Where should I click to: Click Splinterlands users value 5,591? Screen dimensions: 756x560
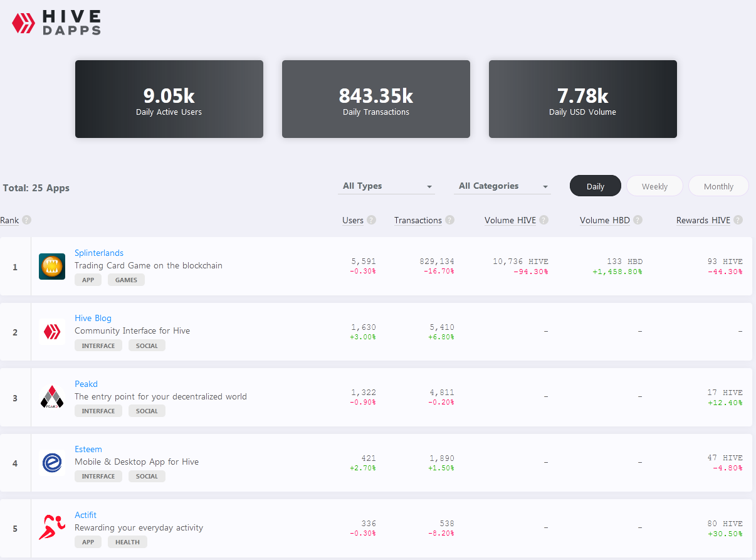364,262
